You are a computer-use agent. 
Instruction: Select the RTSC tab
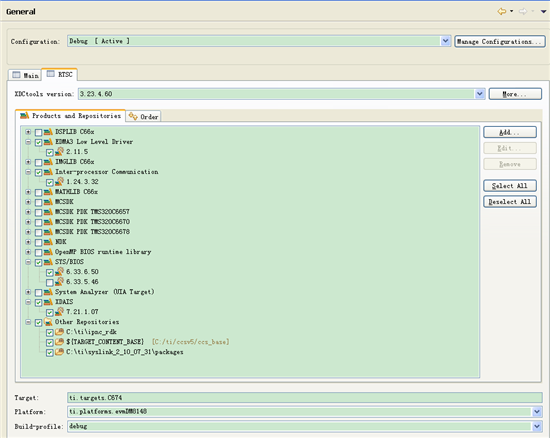click(x=60, y=74)
